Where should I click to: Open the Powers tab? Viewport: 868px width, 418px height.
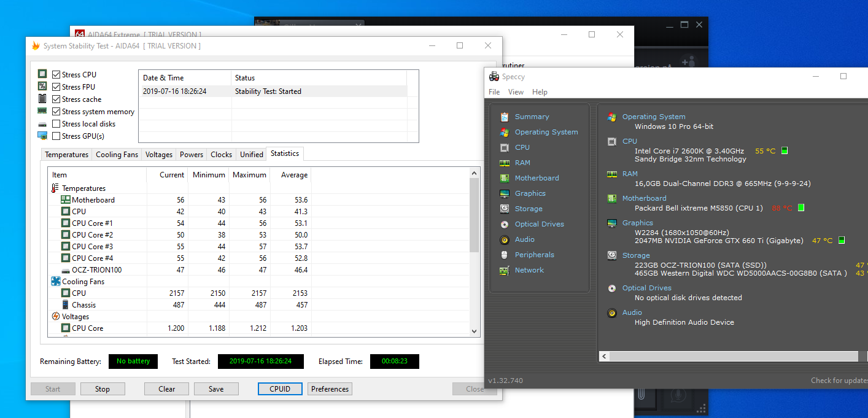click(192, 155)
